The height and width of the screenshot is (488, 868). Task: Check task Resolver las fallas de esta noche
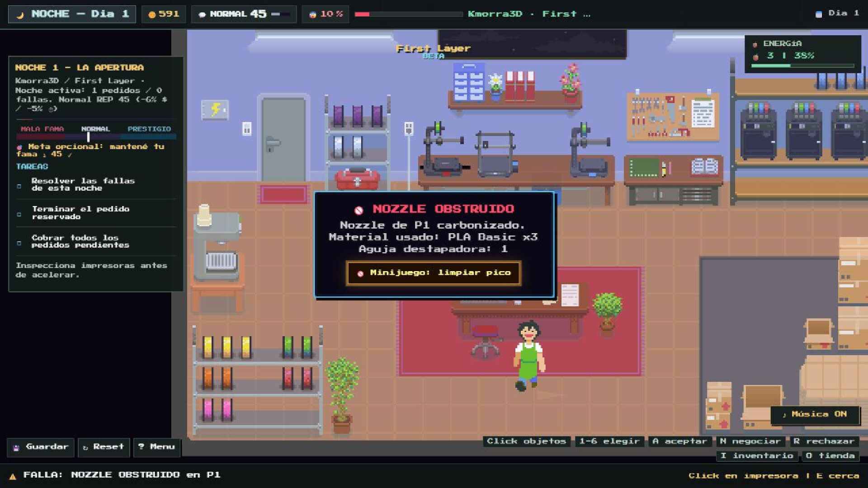coord(83,184)
